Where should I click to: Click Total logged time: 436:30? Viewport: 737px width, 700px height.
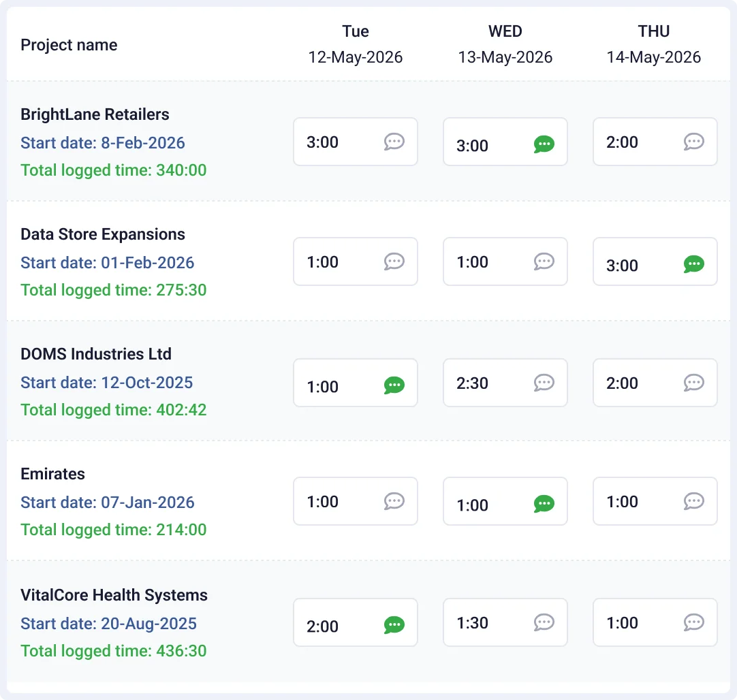pyautogui.click(x=114, y=651)
